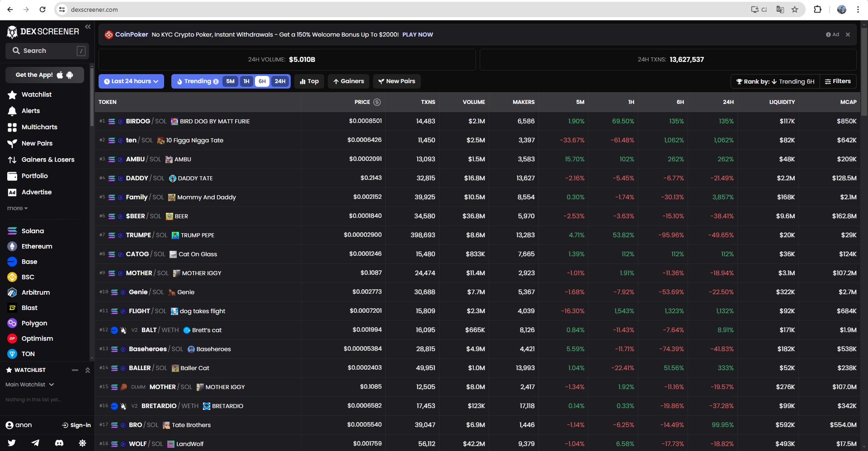
Task: Open Gainers & Losers arrows icon
Action: pos(12,160)
